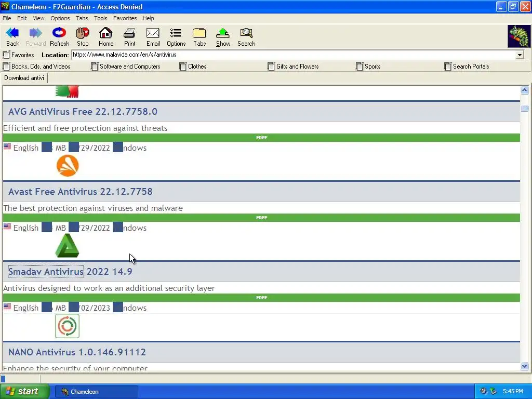Image resolution: width=532 pixels, height=399 pixels.
Task: Click the AVG logo at page top
Action: point(67,91)
